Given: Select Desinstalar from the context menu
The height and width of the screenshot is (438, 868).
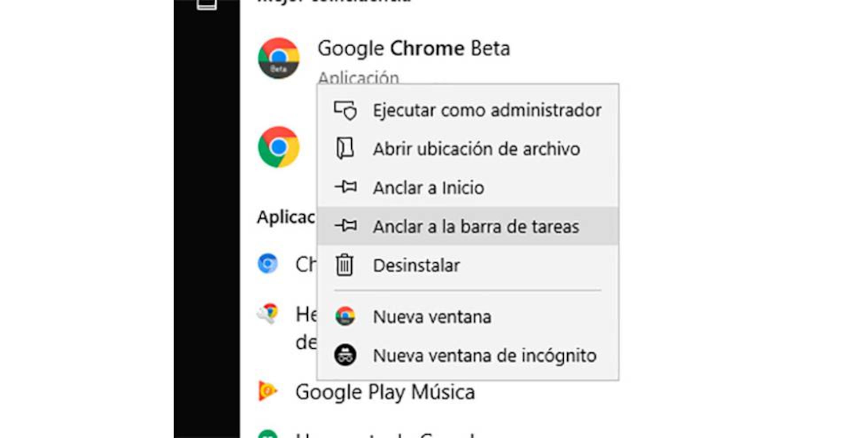Looking at the screenshot, I should 416,266.
